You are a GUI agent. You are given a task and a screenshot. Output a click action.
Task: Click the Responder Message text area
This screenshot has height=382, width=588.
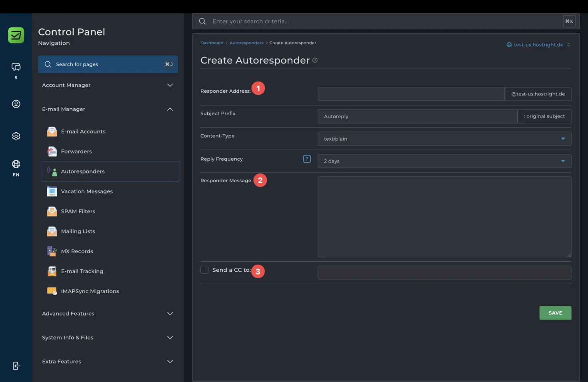[x=444, y=217]
